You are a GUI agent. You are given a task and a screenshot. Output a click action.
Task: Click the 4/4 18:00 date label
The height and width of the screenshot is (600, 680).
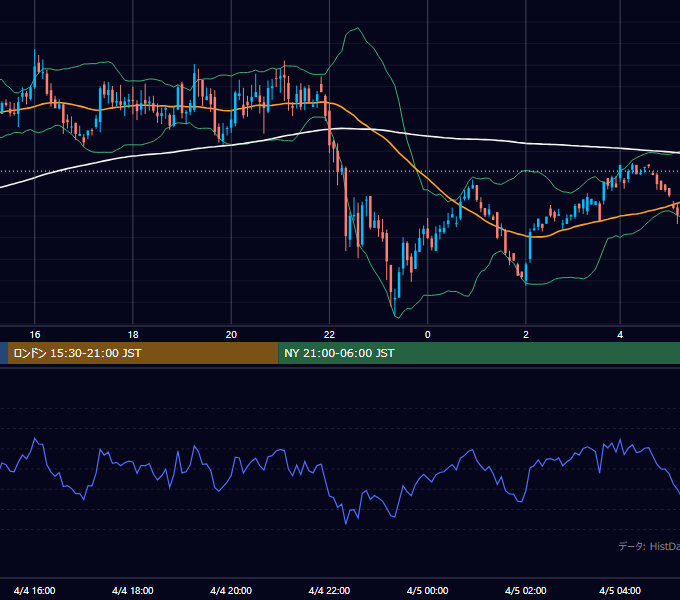click(x=133, y=590)
